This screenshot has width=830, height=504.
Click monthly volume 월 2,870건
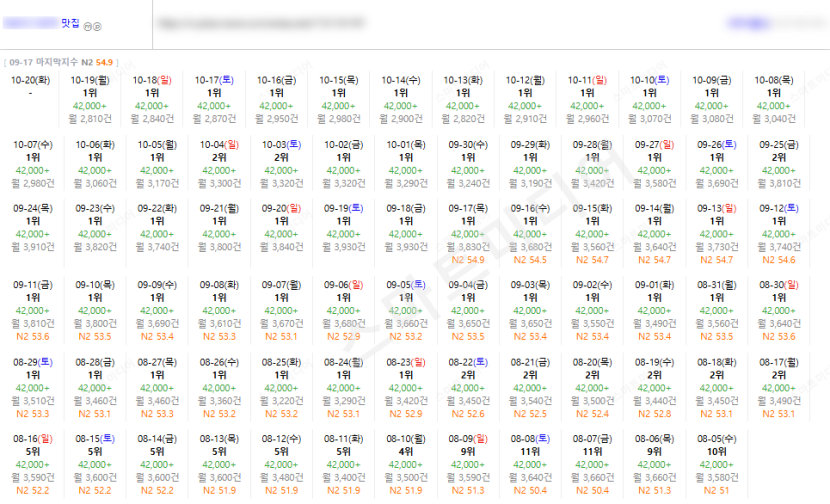tap(214, 119)
